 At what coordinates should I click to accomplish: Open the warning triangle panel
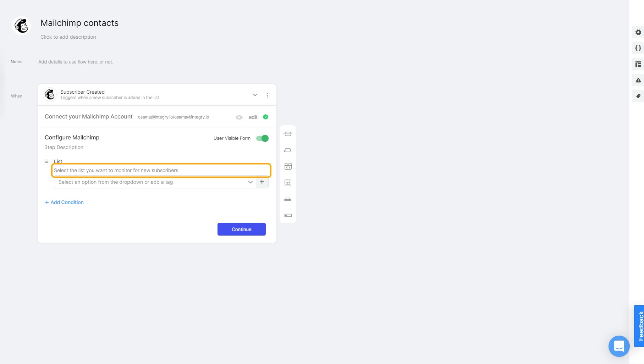638,80
